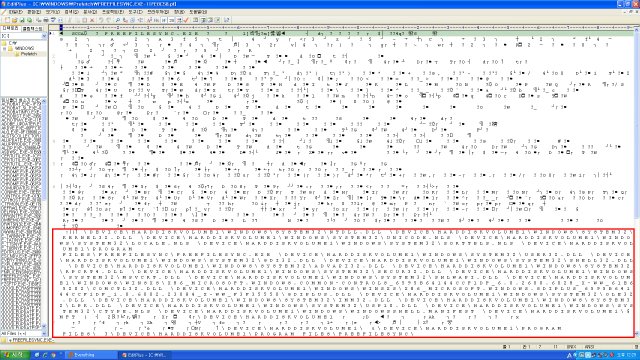Click the red X delete toolbar icon
The height and width of the screenshot is (360, 640).
tap(92, 20)
